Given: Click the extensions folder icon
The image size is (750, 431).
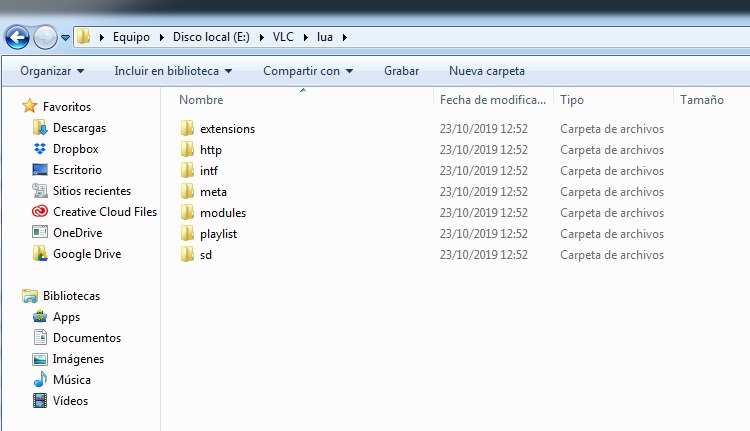Looking at the screenshot, I should (187, 129).
